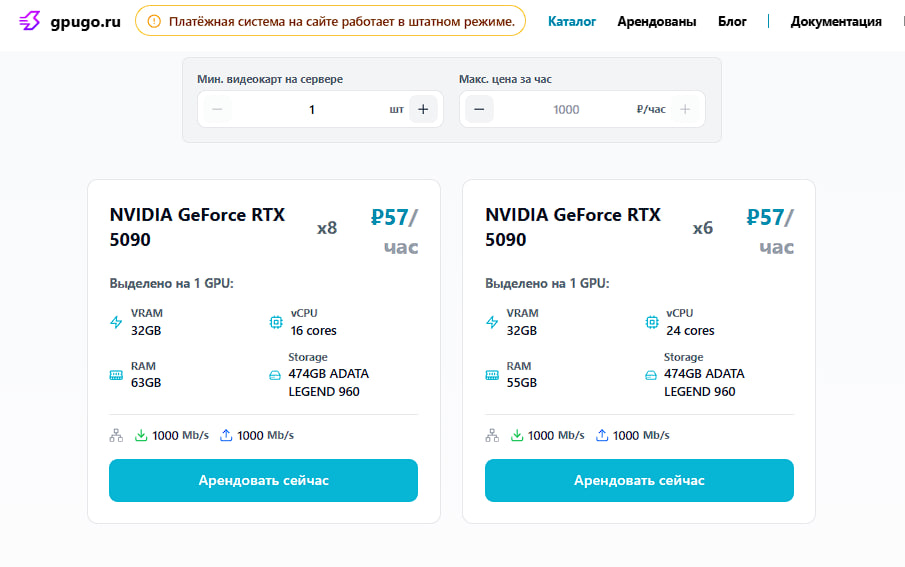This screenshot has width=905, height=567.
Task: Open the Каталог menu item
Action: pyautogui.click(x=571, y=21)
